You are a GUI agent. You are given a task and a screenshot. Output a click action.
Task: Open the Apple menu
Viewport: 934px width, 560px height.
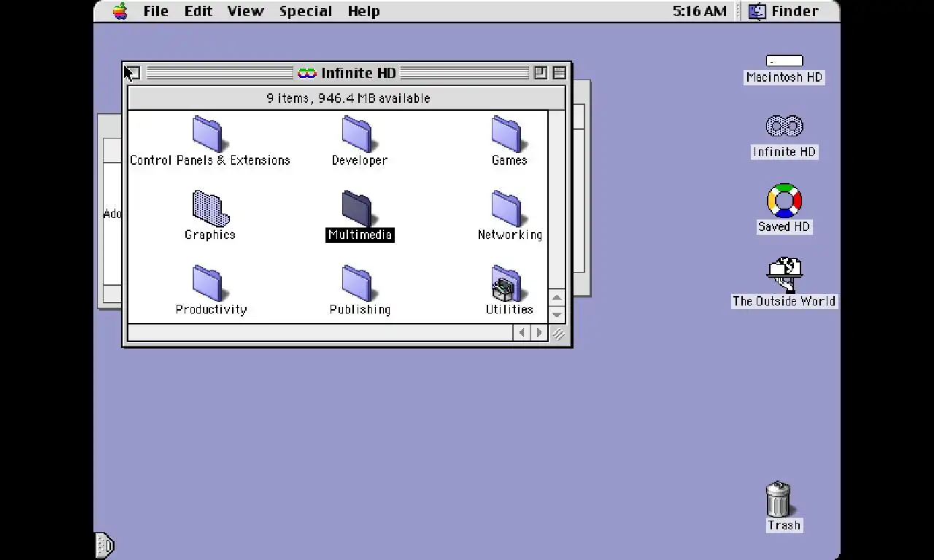coord(120,11)
